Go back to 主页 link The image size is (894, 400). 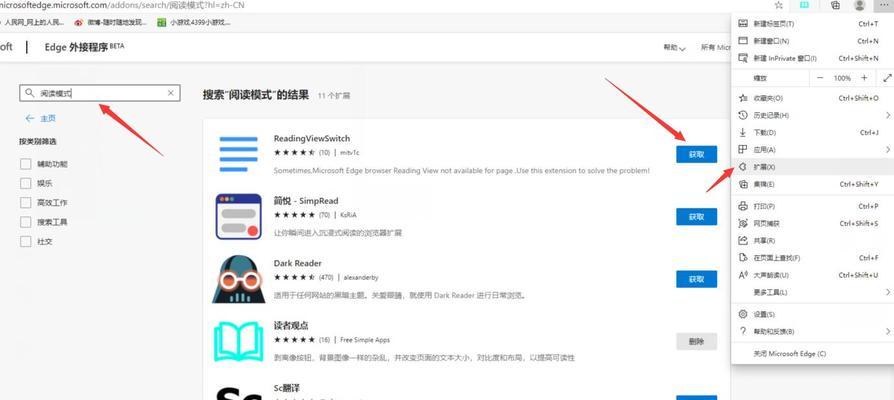pyautogui.click(x=40, y=119)
